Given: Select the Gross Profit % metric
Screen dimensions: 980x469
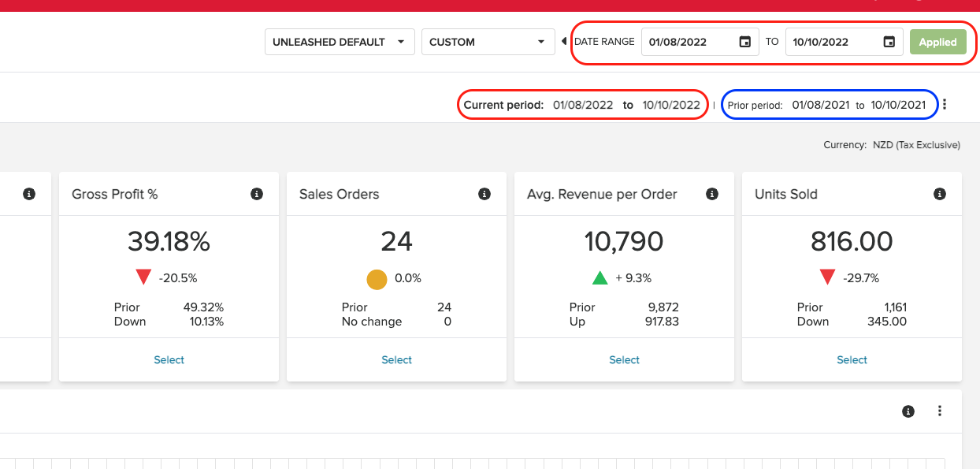Looking at the screenshot, I should (169, 359).
